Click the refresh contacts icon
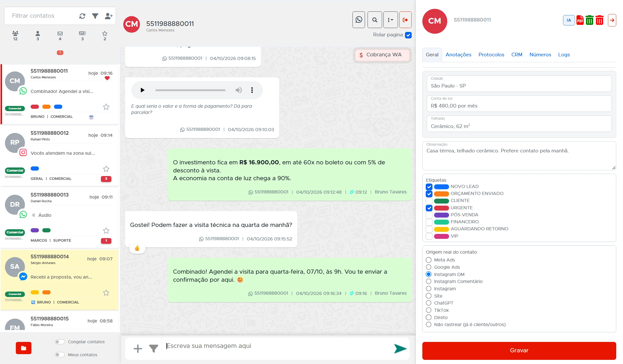The image size is (623, 364). [82, 16]
